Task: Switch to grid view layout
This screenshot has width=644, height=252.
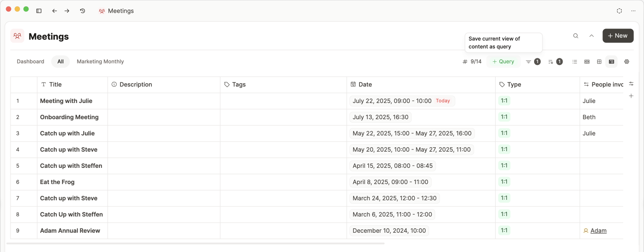Action: (x=599, y=62)
